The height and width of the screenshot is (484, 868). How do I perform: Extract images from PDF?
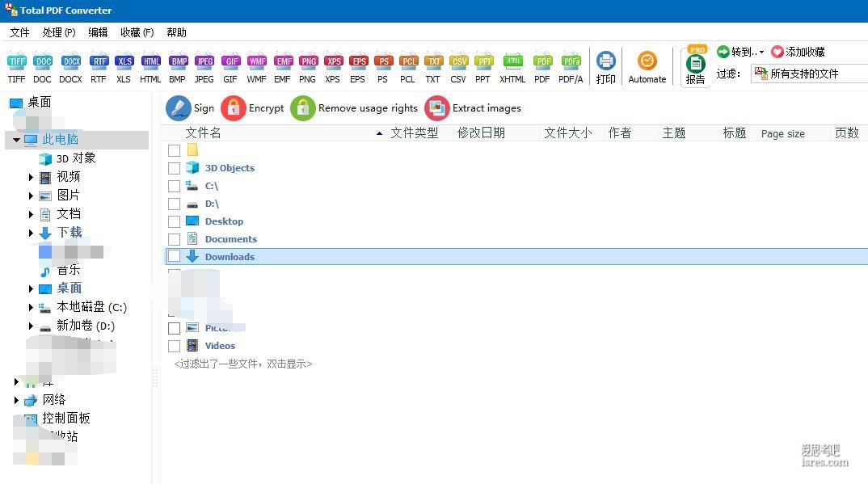[x=474, y=108]
